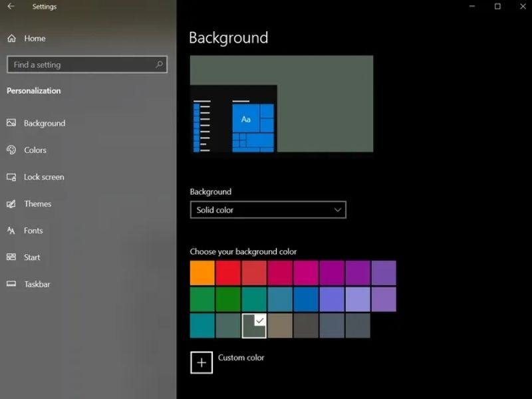Select the last purple swatch in top row
This screenshot has height=399, width=532.
point(384,273)
